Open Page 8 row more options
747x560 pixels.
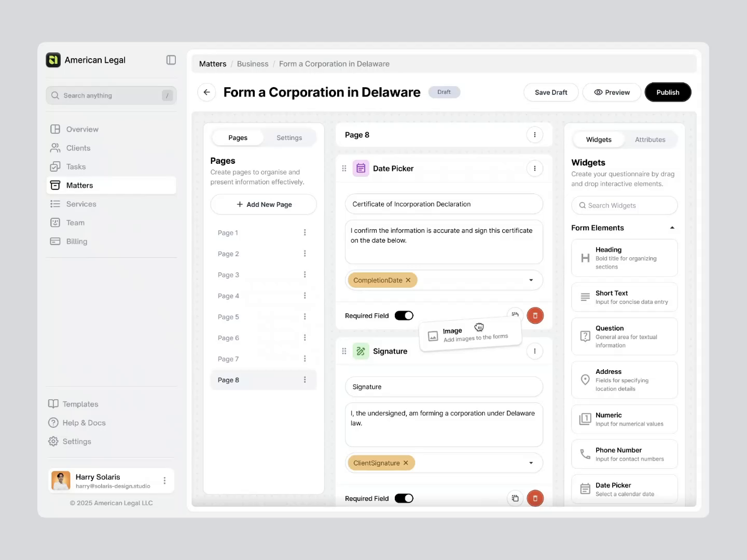[x=305, y=380]
